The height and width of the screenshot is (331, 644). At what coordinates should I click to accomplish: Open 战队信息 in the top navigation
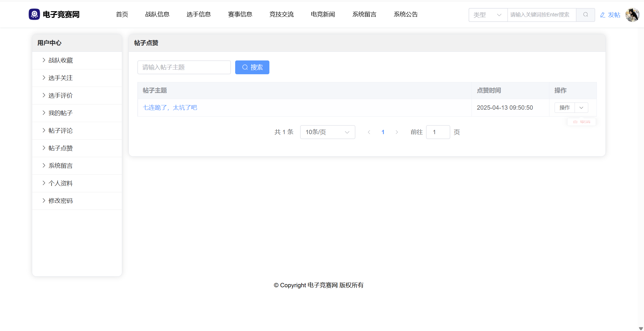[x=157, y=14]
